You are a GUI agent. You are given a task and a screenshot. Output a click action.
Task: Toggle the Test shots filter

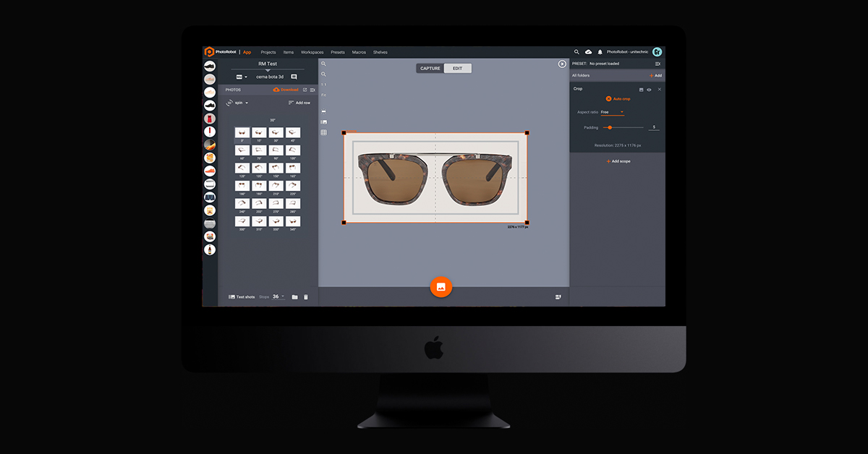(241, 297)
